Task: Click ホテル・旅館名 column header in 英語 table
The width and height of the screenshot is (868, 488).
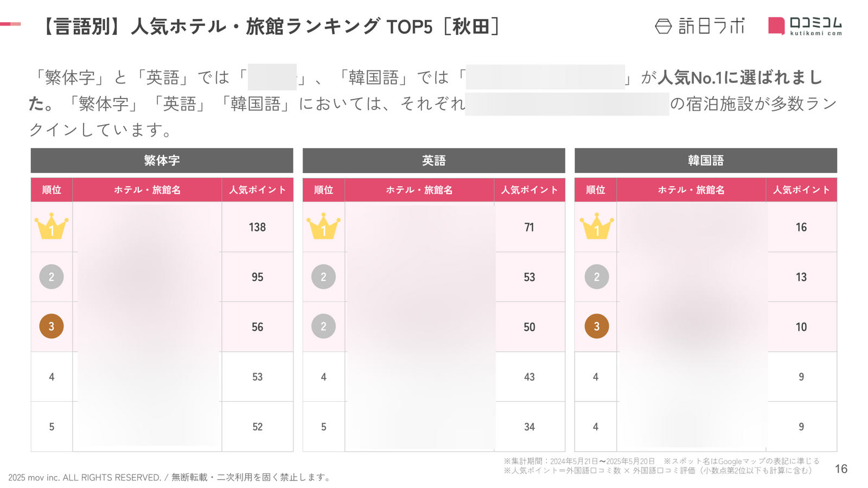Action: (419, 190)
